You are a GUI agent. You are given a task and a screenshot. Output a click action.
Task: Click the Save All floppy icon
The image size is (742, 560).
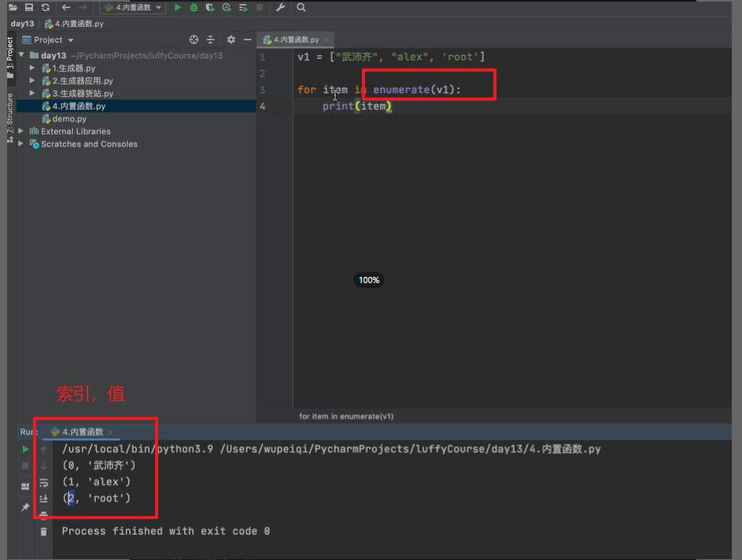(29, 8)
